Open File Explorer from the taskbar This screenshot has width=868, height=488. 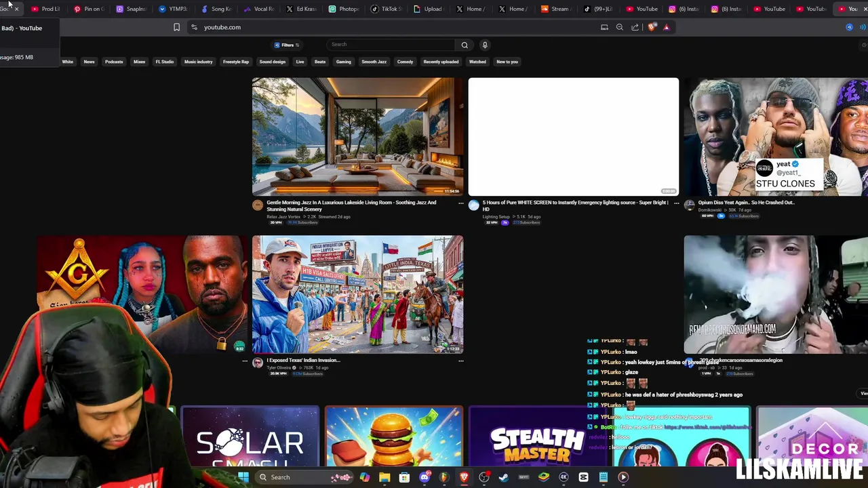384,477
